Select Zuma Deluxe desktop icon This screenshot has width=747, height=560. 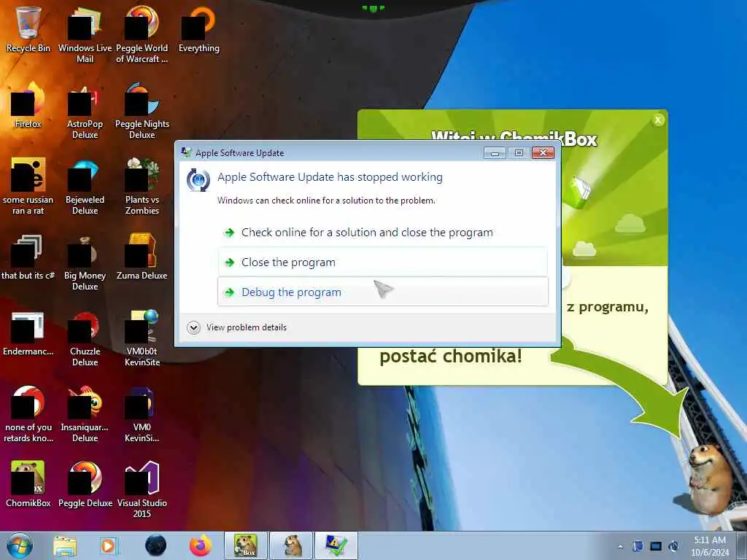[142, 257]
